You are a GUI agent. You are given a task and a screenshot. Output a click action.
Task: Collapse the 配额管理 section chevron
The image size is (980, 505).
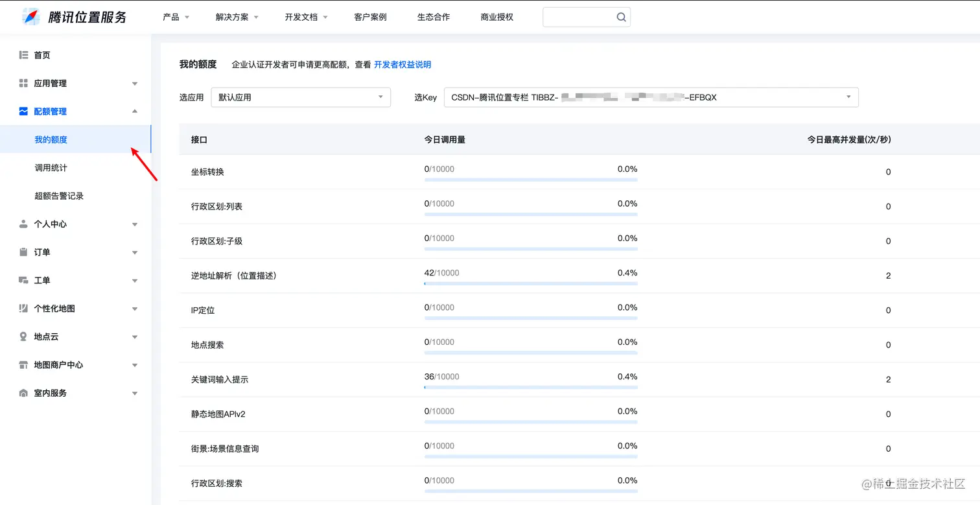[x=135, y=111]
